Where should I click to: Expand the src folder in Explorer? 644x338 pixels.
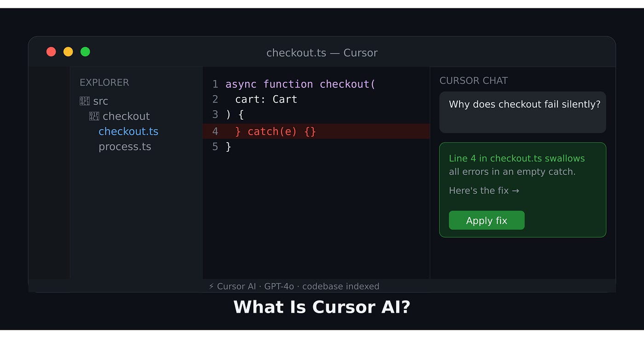coord(94,101)
